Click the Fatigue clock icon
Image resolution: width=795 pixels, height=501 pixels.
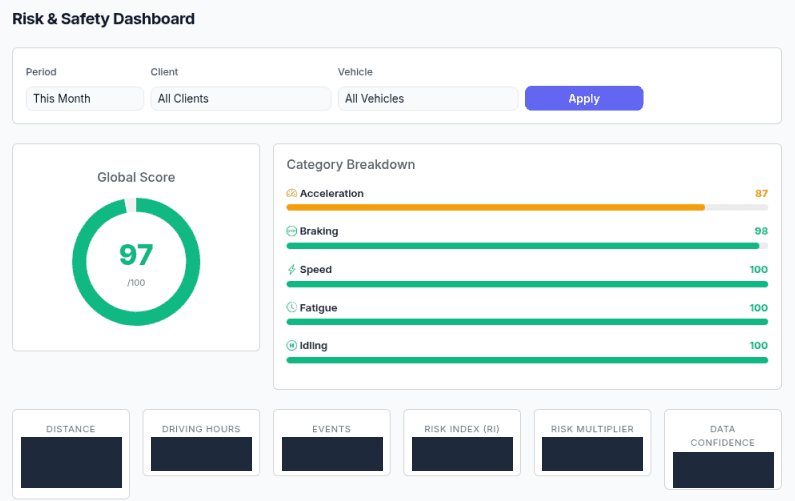pyautogui.click(x=292, y=307)
